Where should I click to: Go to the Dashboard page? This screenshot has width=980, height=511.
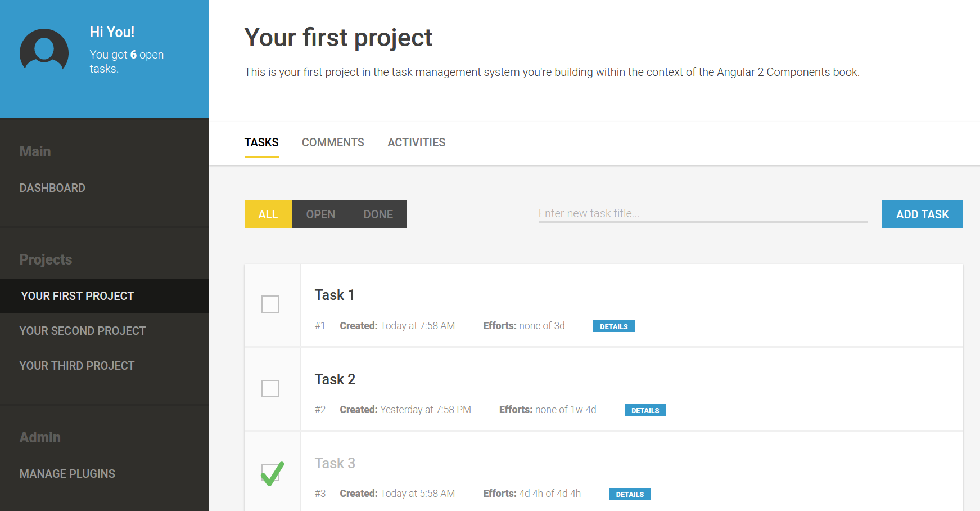point(52,188)
